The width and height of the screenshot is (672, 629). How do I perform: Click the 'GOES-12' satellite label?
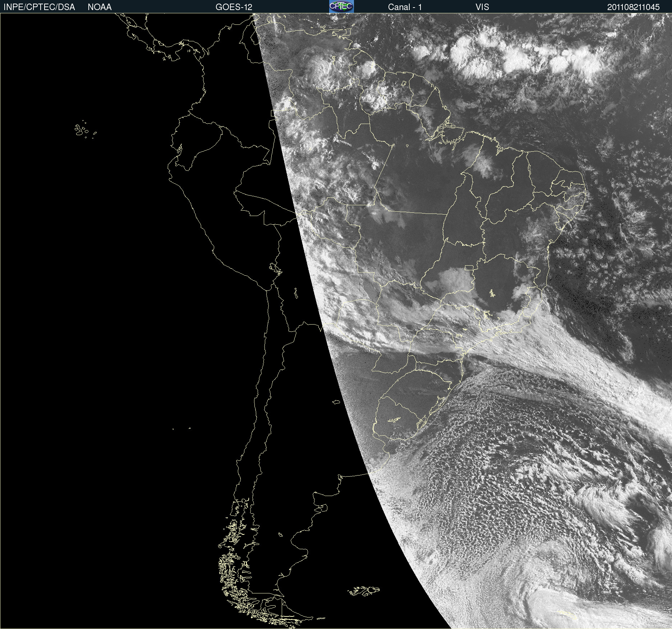pyautogui.click(x=234, y=7)
